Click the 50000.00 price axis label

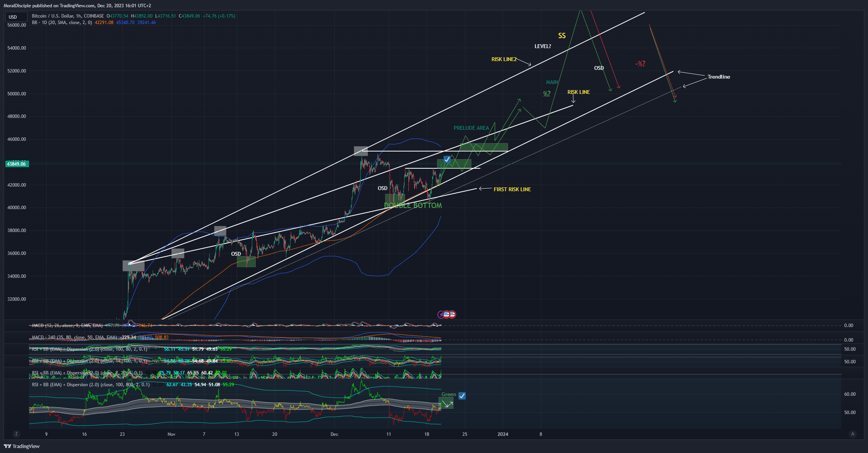[17, 94]
